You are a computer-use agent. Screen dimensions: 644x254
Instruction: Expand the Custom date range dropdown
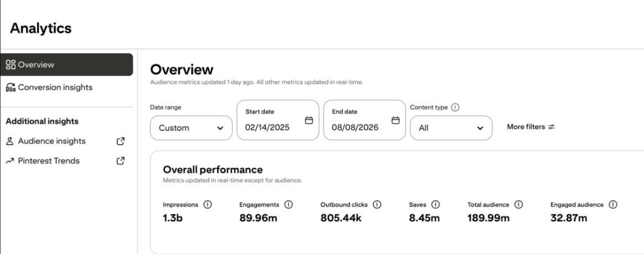[x=191, y=128]
